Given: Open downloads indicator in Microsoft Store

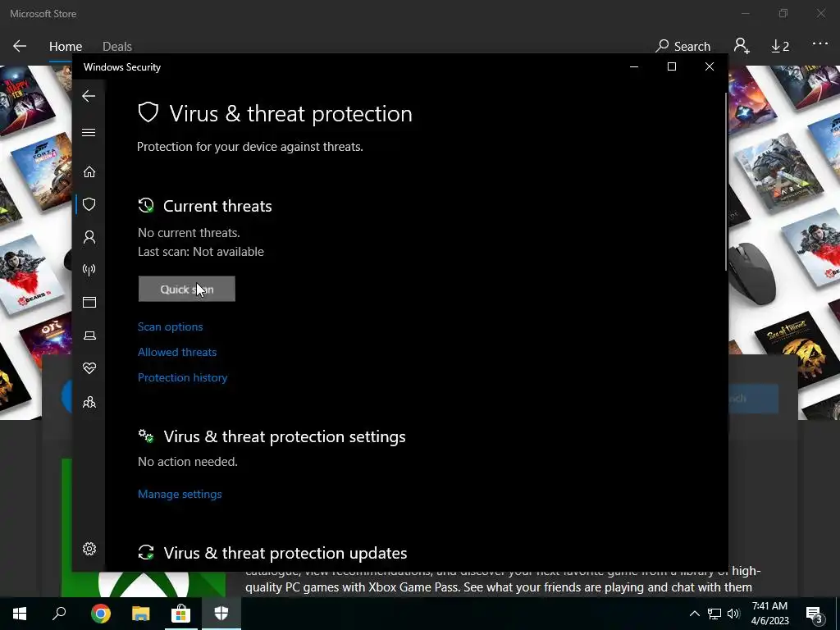Looking at the screenshot, I should coord(780,47).
